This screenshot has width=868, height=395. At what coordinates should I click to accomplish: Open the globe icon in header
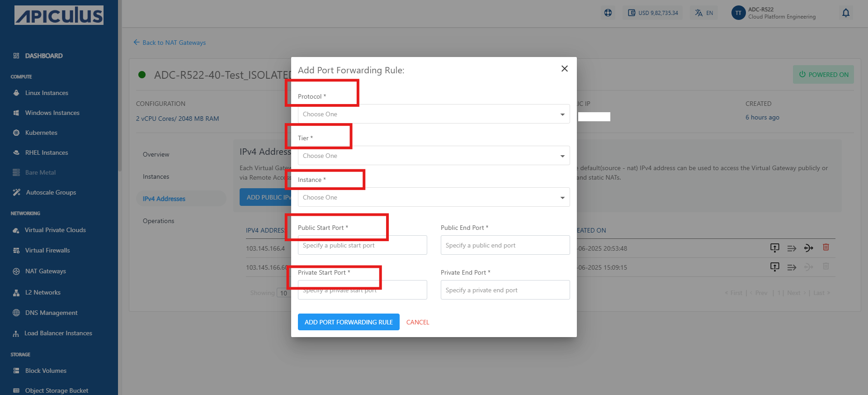608,13
